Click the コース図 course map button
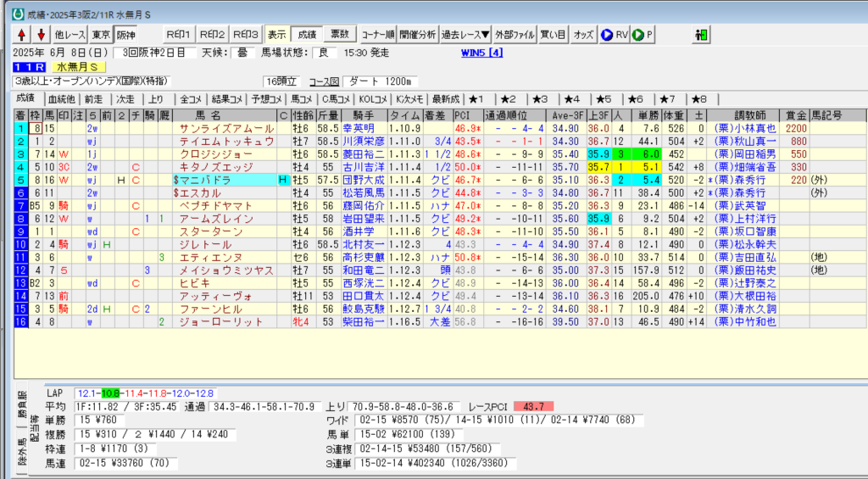The width and height of the screenshot is (868, 479). click(324, 81)
